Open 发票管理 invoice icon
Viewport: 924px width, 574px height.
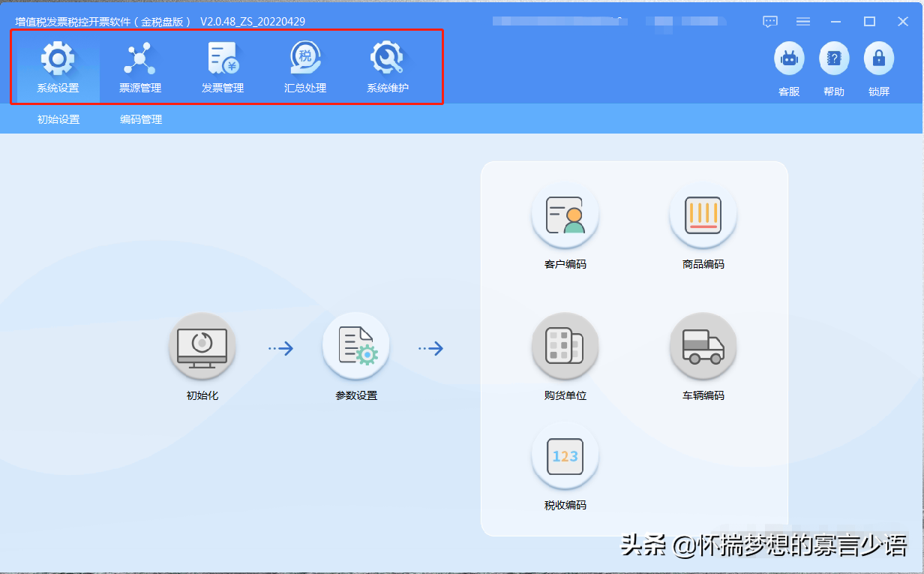[x=223, y=59]
